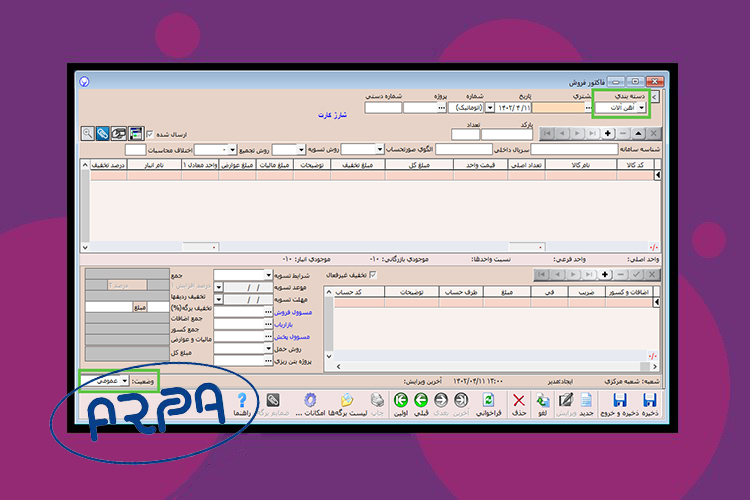
Task: Go to the previous record with قبلی
Action: point(420,400)
